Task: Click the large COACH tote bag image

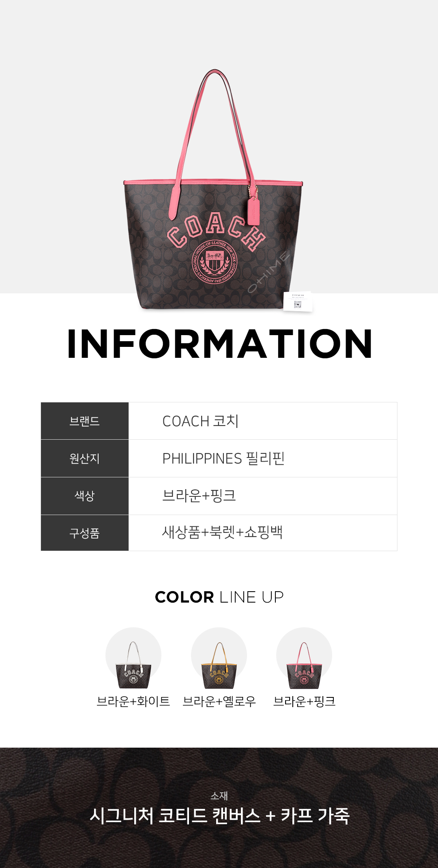Action: (x=213, y=190)
